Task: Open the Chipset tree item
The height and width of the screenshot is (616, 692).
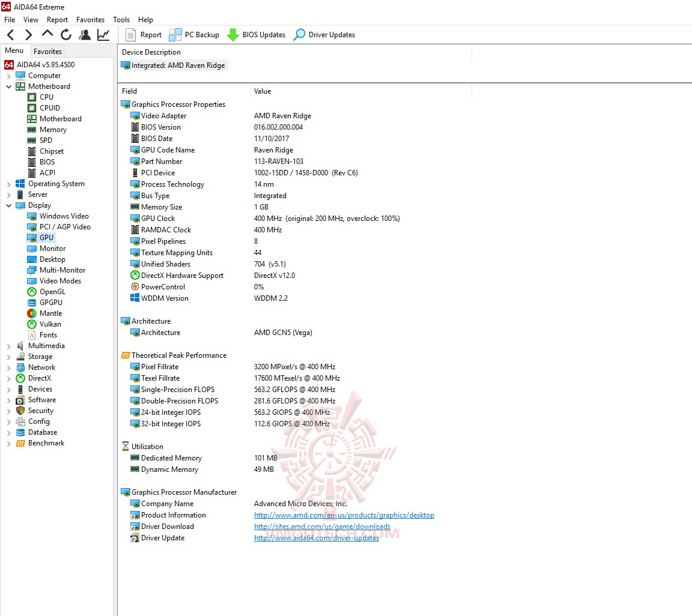Action: pos(46,151)
